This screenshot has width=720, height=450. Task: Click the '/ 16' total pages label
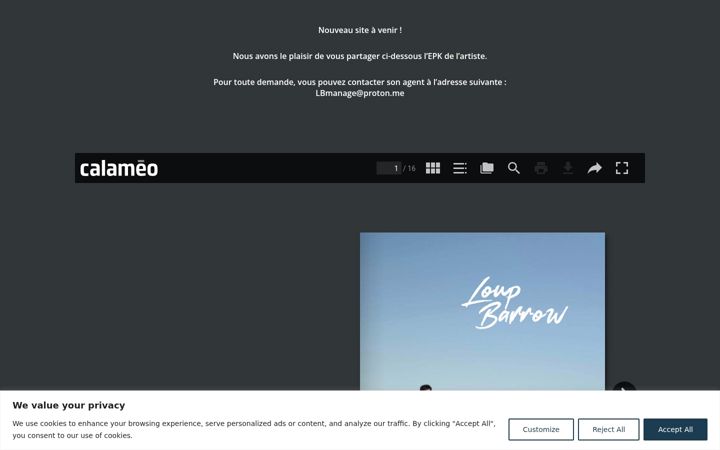(x=409, y=169)
